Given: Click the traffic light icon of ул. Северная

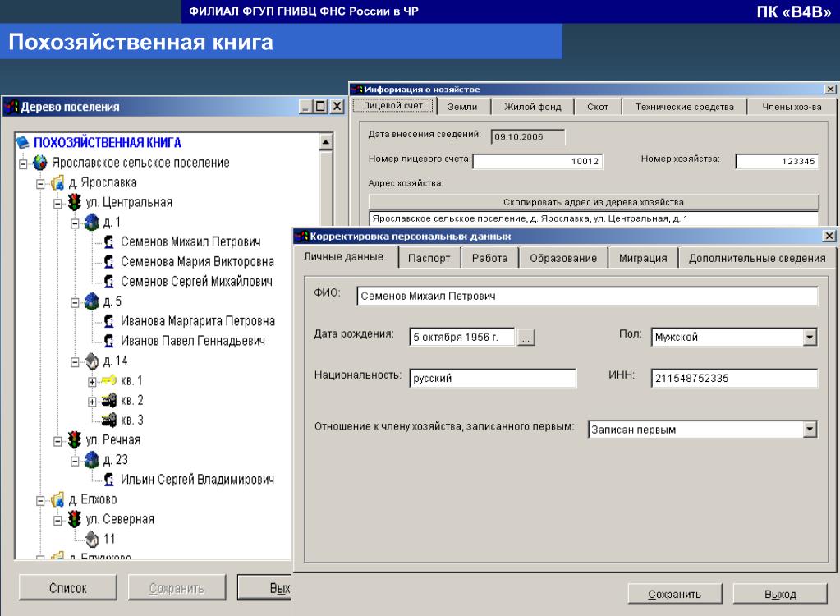Looking at the screenshot, I should 75,520.
